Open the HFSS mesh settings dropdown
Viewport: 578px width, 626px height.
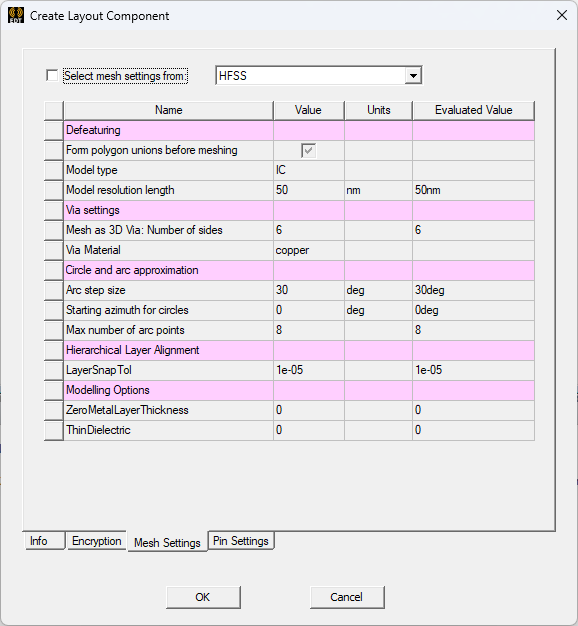point(413,75)
